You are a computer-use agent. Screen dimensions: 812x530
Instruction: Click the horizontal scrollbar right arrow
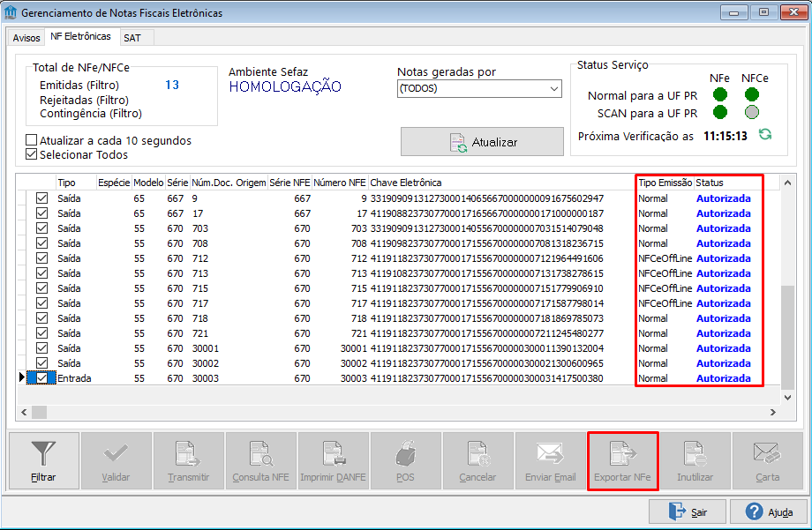coord(773,412)
